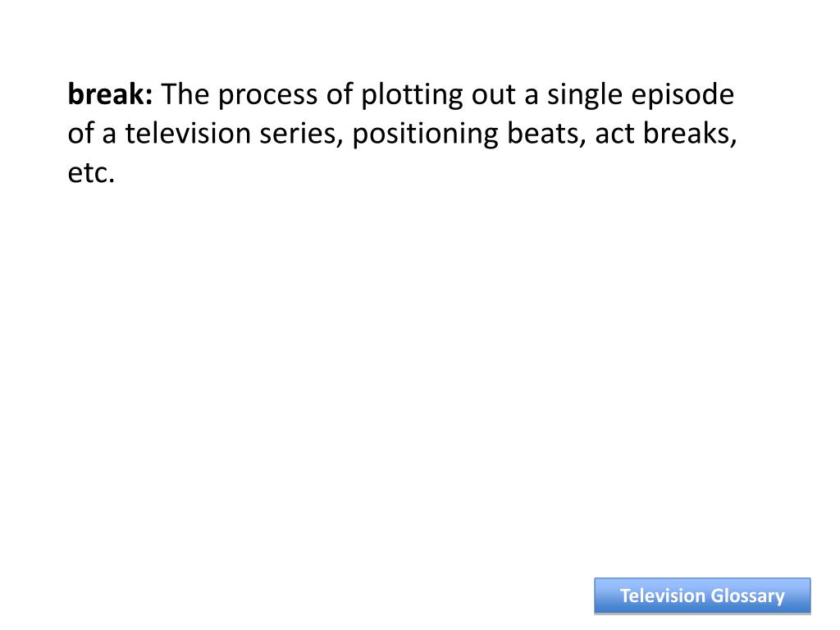Screen dimensions: 840x630
Task: Click the word "breaks," at line end
Action: tap(690, 134)
